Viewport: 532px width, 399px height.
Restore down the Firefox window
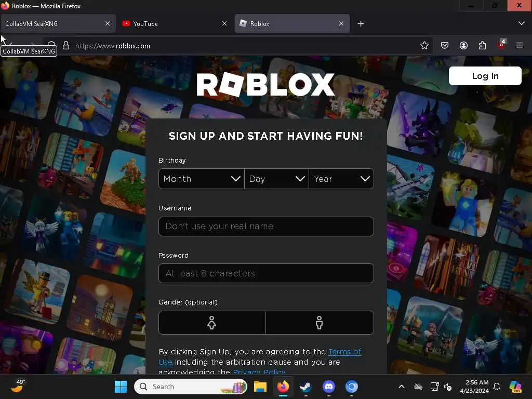tap(495, 5)
